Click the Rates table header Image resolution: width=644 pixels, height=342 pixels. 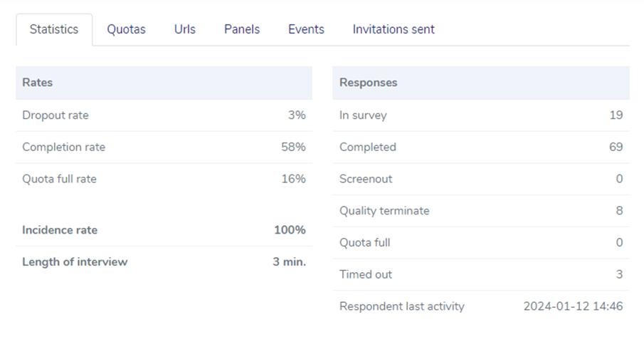[x=164, y=83]
